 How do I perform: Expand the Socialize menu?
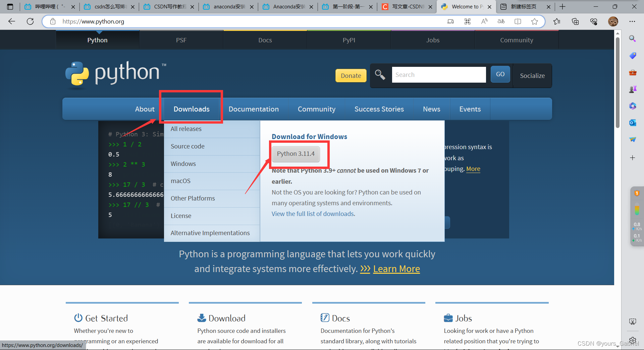point(532,76)
